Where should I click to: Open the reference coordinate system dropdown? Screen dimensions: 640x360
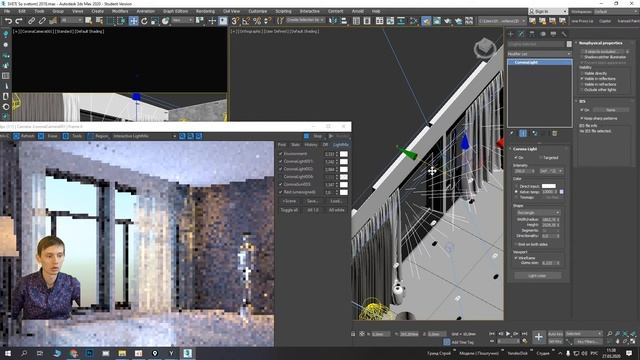click(x=182, y=20)
